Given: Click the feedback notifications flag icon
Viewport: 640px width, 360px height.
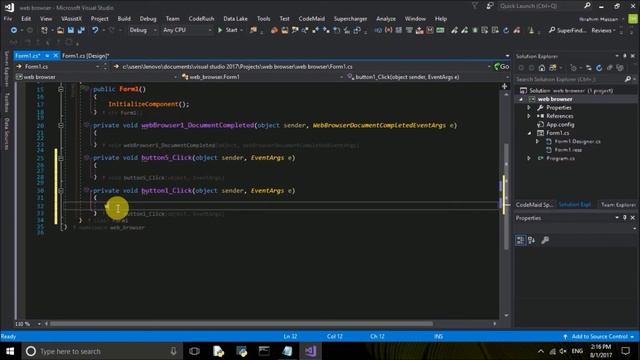Looking at the screenshot, I should click(x=475, y=6).
